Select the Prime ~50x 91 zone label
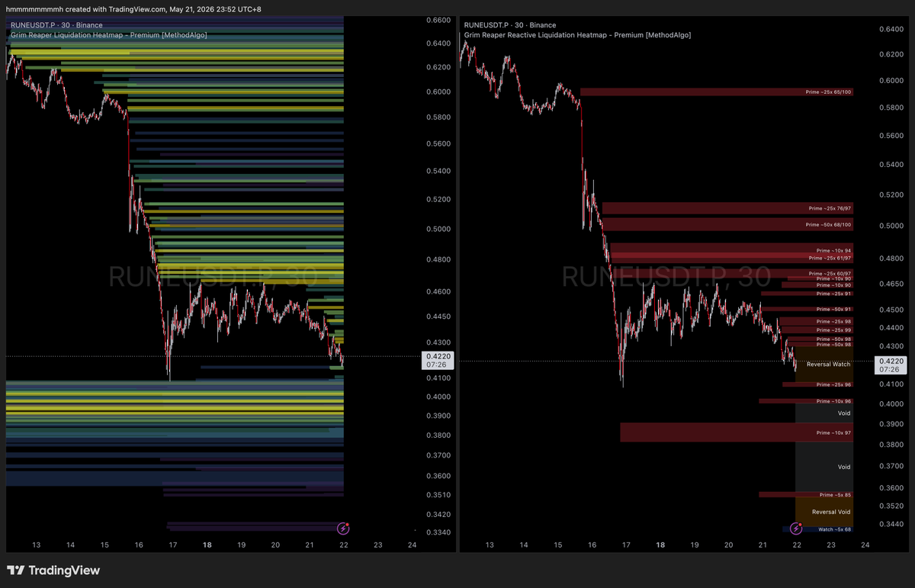This screenshot has width=915, height=588. click(x=833, y=309)
